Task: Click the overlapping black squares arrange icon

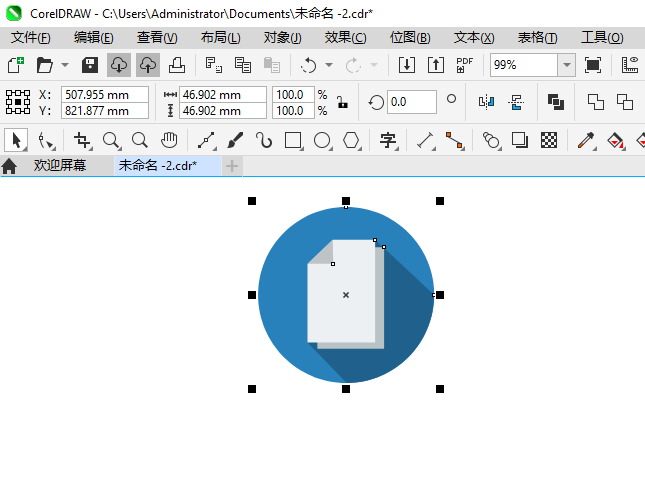Action: [x=556, y=102]
